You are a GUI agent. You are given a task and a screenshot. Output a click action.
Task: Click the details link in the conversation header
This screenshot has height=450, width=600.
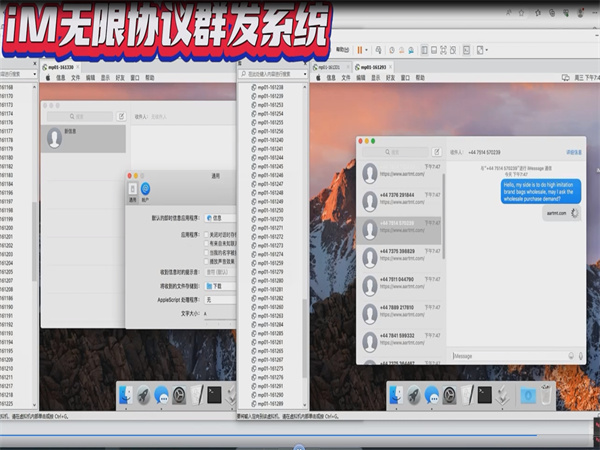pyautogui.click(x=573, y=152)
